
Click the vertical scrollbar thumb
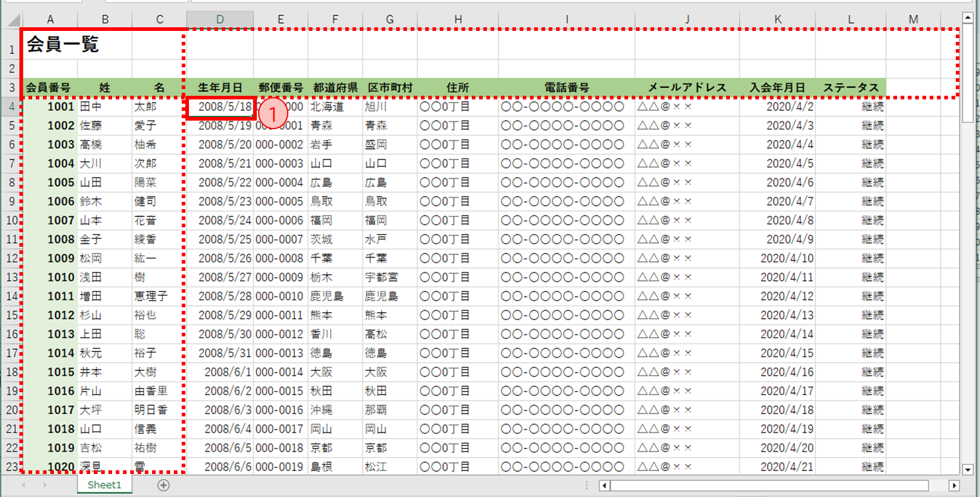pos(967,73)
